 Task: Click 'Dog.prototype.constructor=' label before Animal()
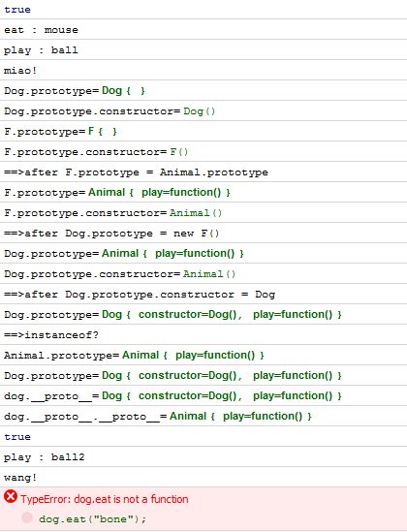point(93,274)
